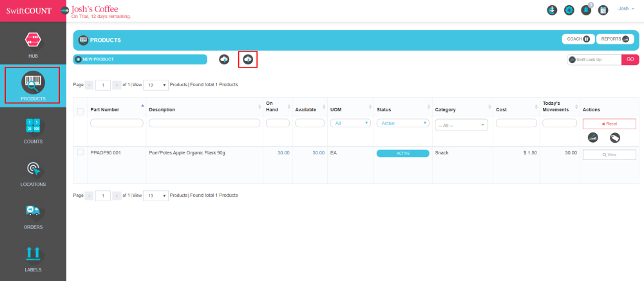
Task: Click the Josh's Coffee company name
Action: point(95,8)
